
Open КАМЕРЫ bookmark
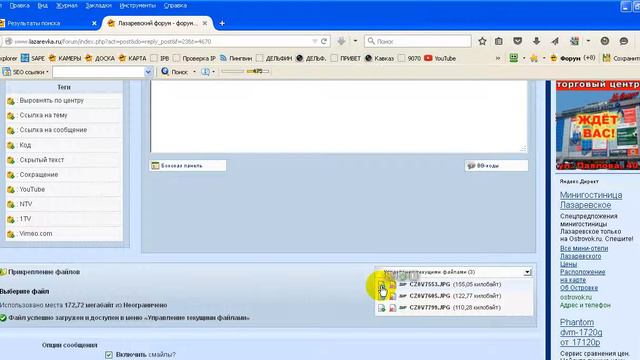[65, 58]
